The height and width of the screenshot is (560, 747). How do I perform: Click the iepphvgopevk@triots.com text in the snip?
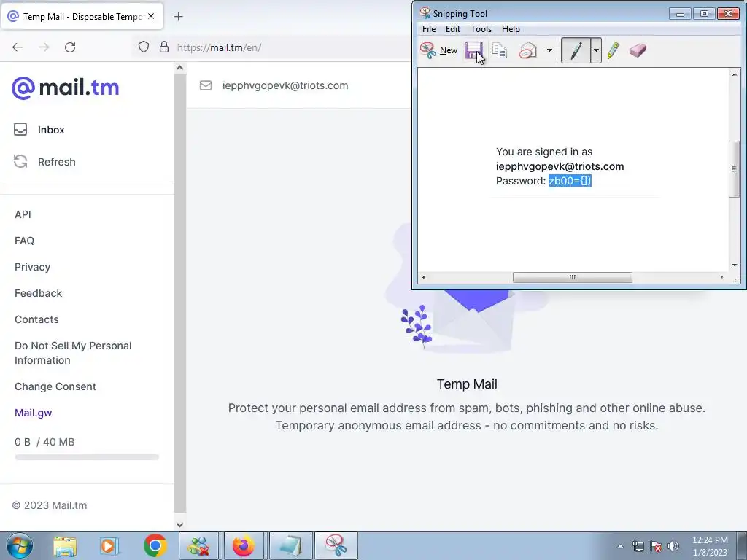coord(560,166)
